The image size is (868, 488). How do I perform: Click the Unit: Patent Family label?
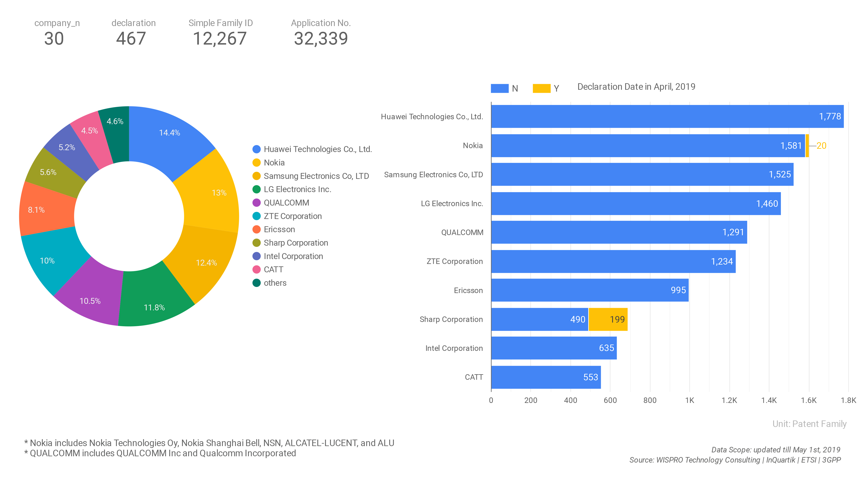point(809,424)
